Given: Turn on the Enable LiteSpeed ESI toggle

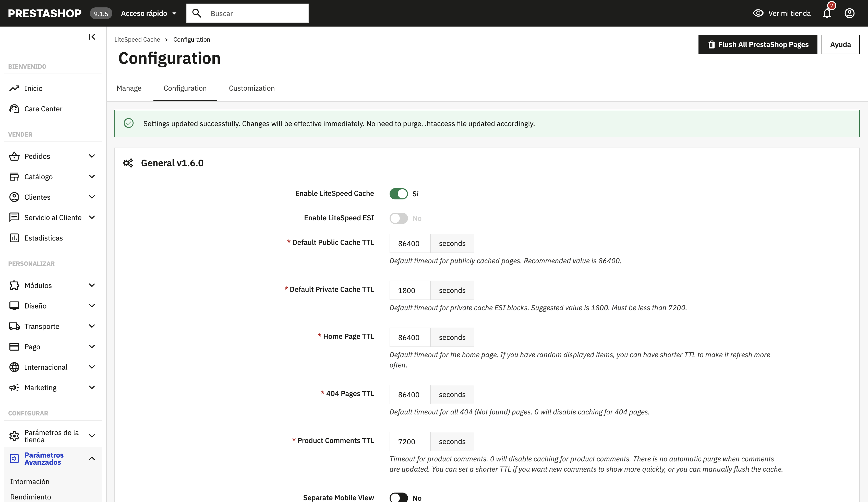Looking at the screenshot, I should (x=399, y=218).
